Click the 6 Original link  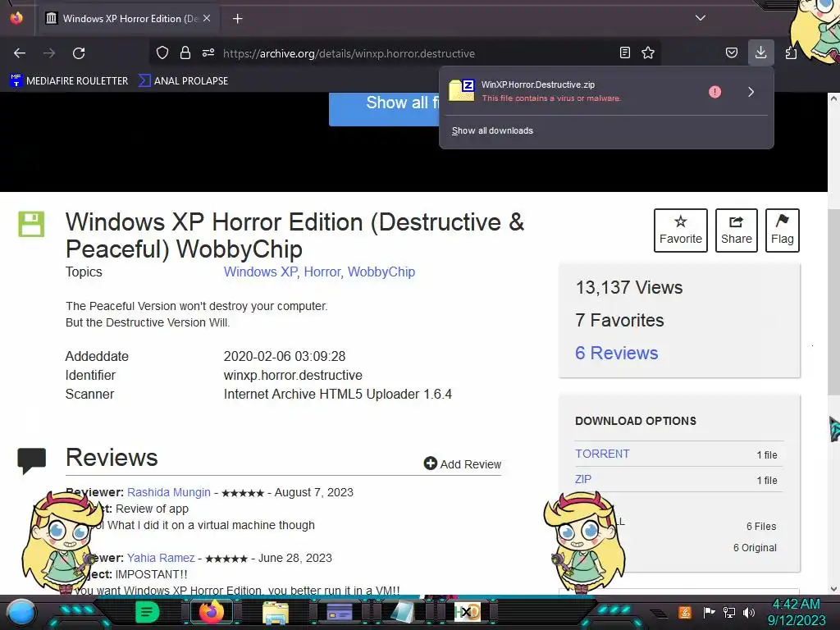[x=755, y=547]
